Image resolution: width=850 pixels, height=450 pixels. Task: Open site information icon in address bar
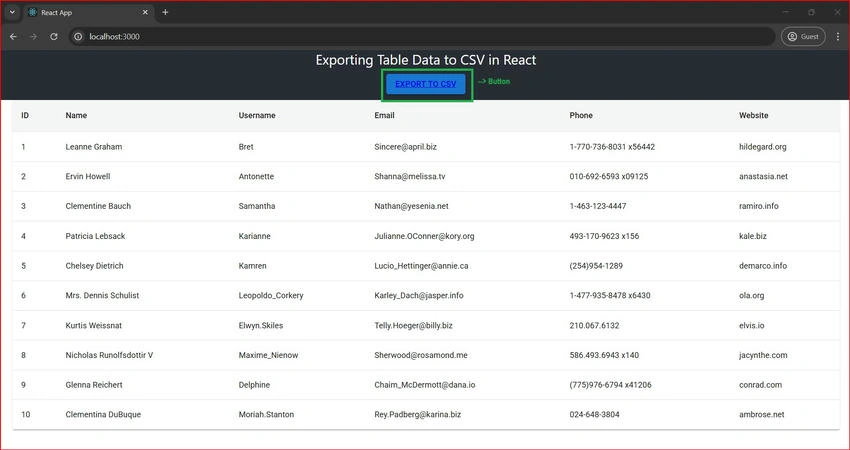pos(78,36)
